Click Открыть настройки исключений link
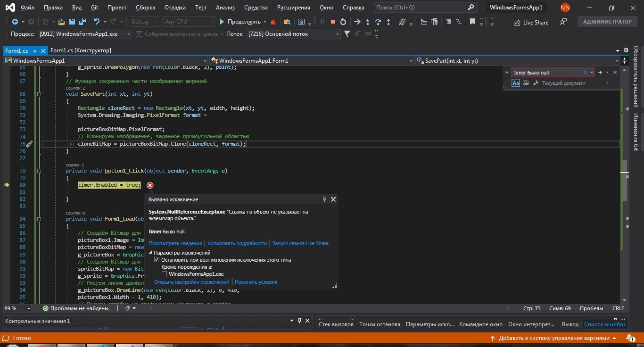The image size is (644, 347). coord(191,282)
